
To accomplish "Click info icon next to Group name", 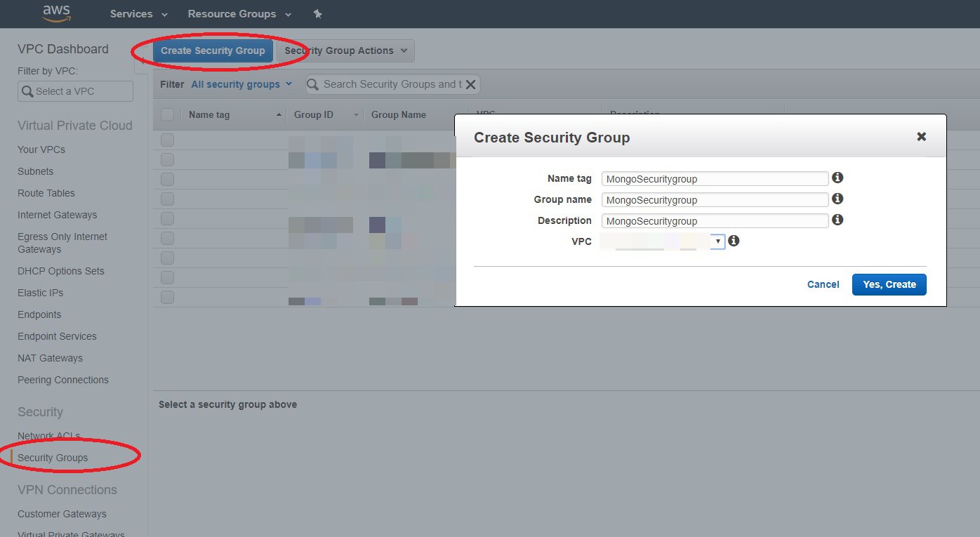I will click(837, 199).
